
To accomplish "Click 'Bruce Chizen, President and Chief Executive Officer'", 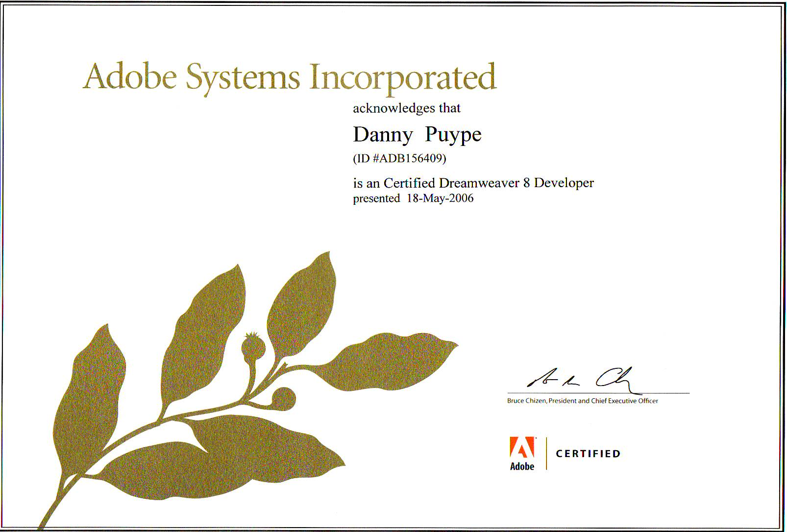I will [583, 401].
